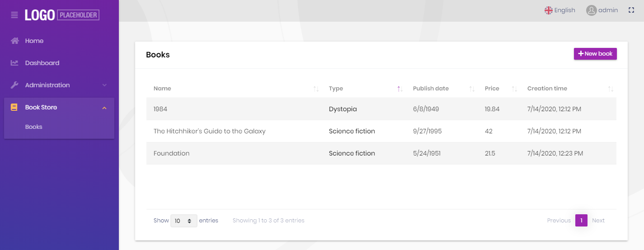This screenshot has height=250, width=644.
Task: Go to Dashboard in sidebar
Action: click(42, 63)
